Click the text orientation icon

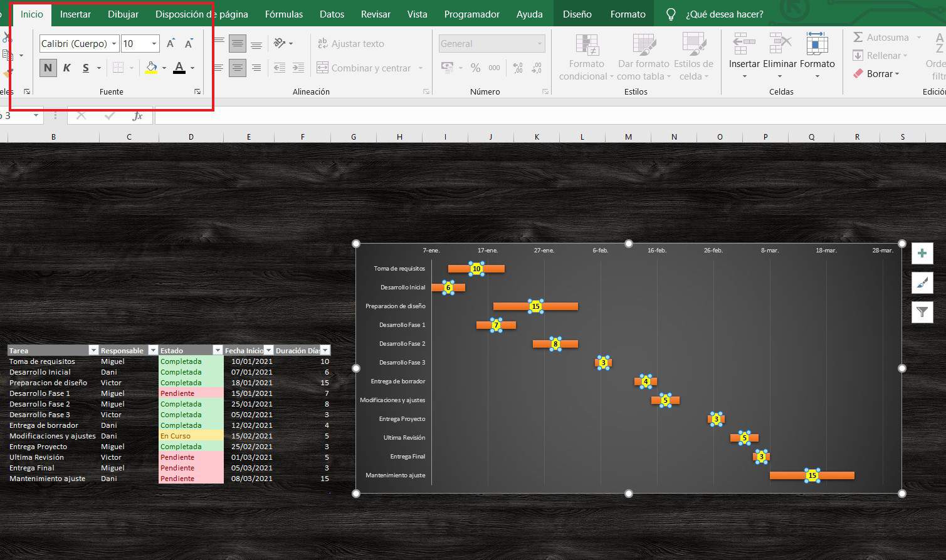[x=280, y=43]
